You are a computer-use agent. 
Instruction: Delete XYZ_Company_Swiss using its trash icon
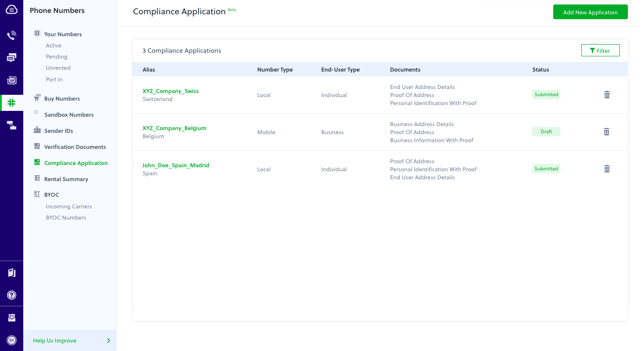[606, 94]
